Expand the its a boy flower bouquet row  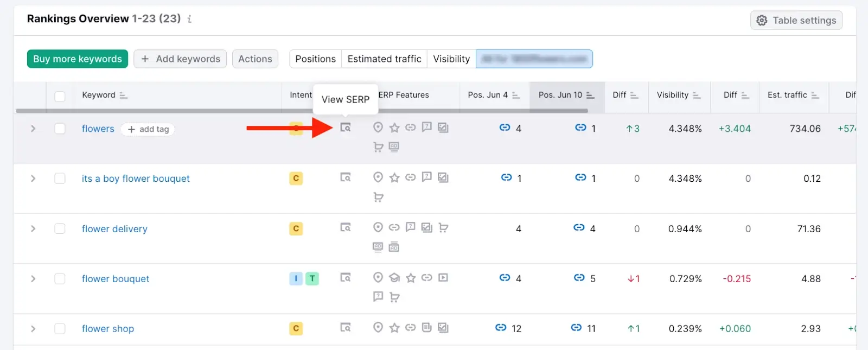coord(33,179)
